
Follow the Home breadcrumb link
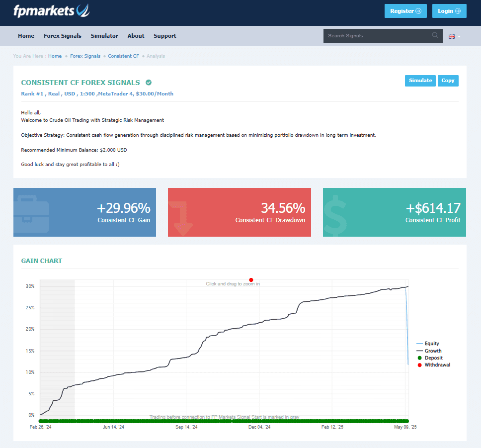tap(55, 56)
